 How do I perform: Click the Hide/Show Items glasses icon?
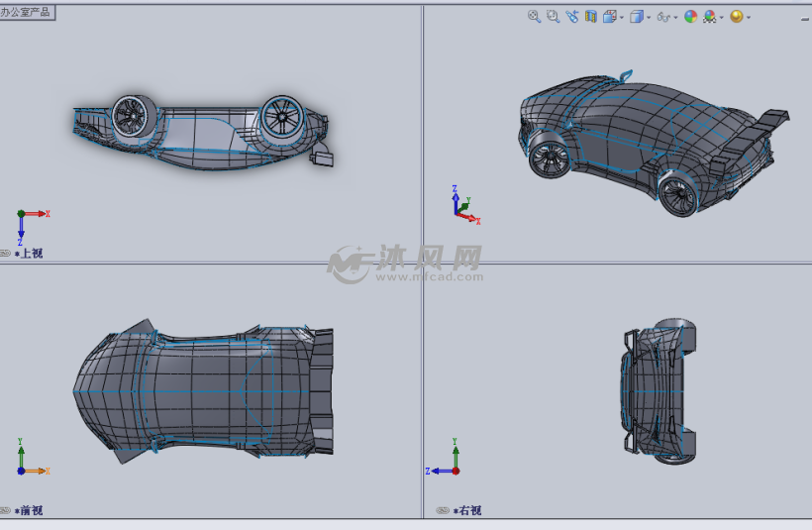tap(663, 16)
